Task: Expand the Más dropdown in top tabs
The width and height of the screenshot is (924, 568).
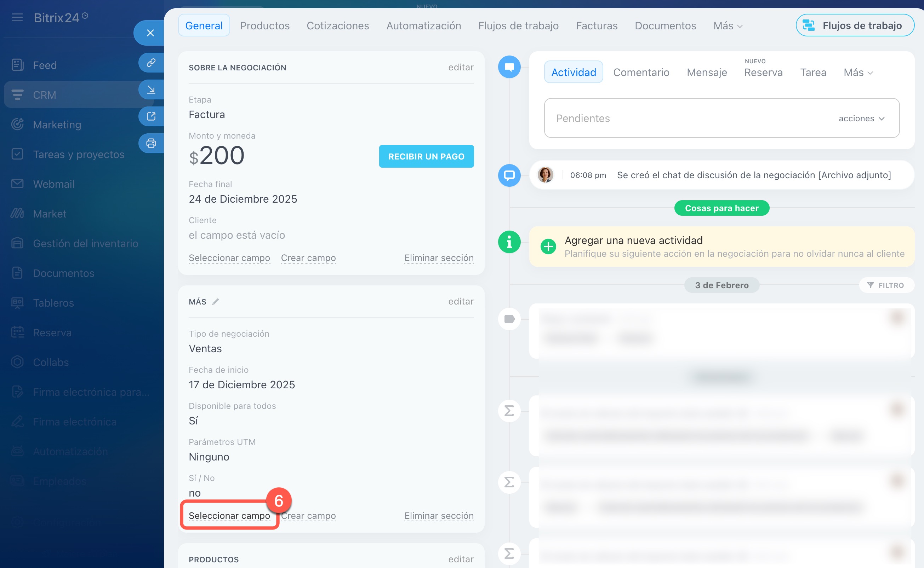Action: pyautogui.click(x=728, y=26)
